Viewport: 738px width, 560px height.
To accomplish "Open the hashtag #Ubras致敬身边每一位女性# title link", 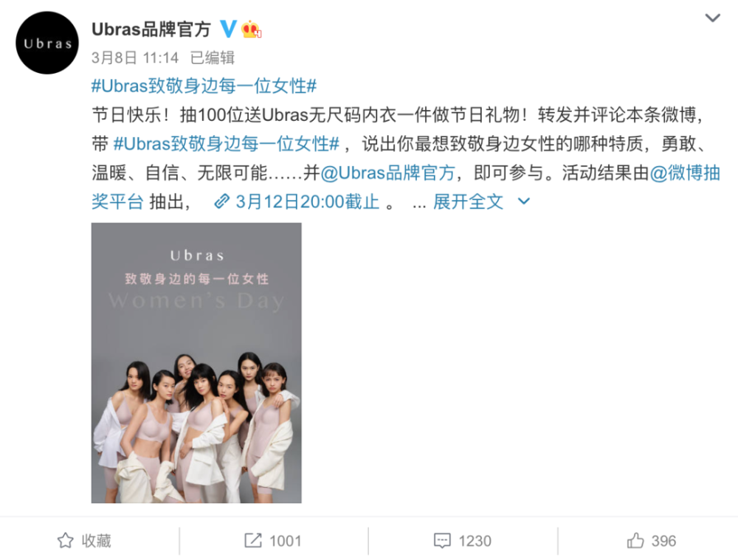I will coord(204,86).
